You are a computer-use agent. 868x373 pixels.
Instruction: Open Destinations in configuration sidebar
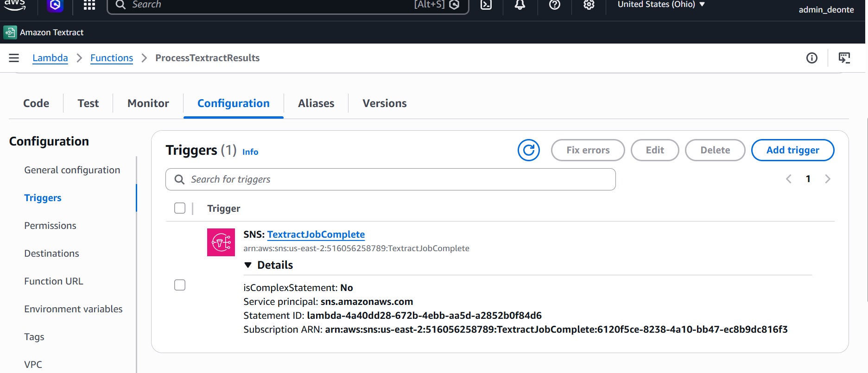point(51,253)
